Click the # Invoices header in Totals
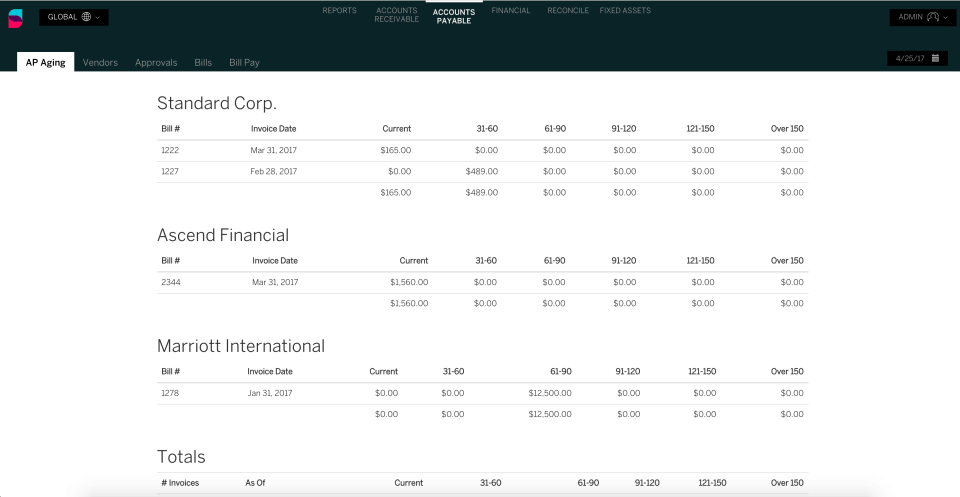 click(x=180, y=483)
